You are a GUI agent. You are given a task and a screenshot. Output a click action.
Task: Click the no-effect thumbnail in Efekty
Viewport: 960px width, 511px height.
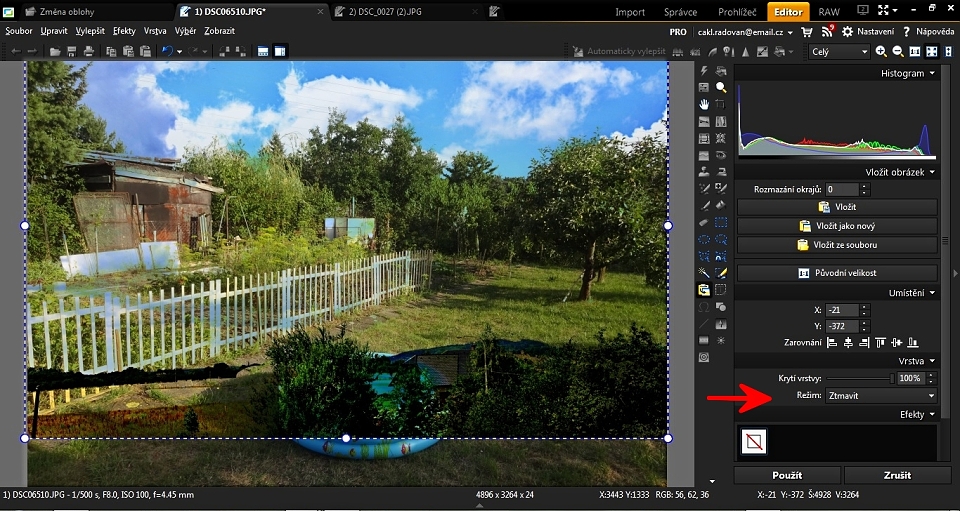[755, 441]
